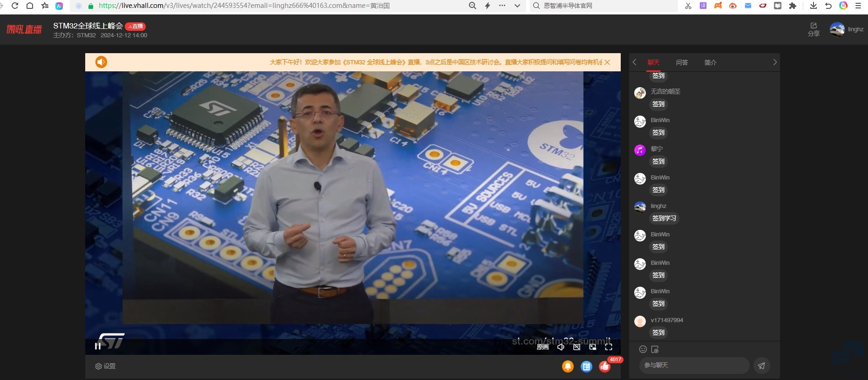
Task: Open the Weibo extension icon
Action: coord(733,6)
